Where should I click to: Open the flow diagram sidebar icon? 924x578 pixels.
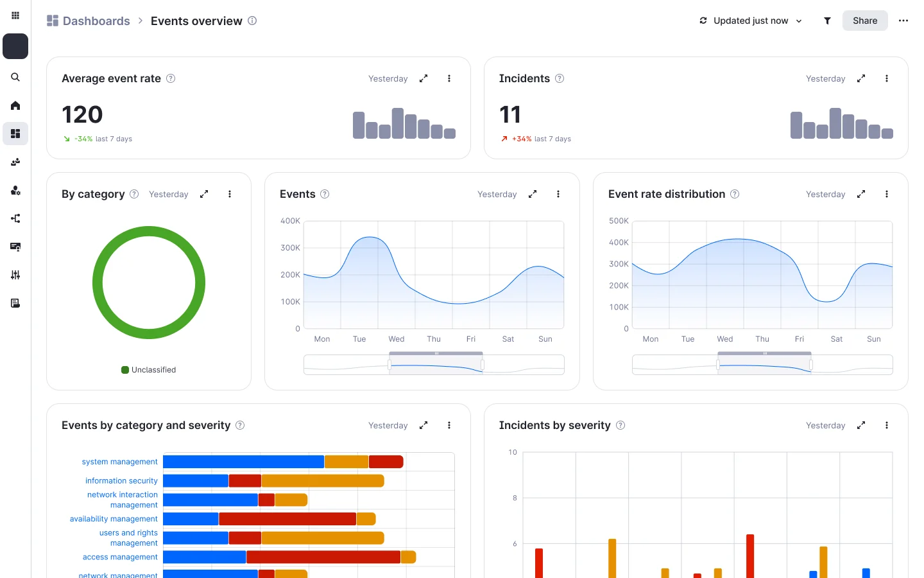coord(15,218)
